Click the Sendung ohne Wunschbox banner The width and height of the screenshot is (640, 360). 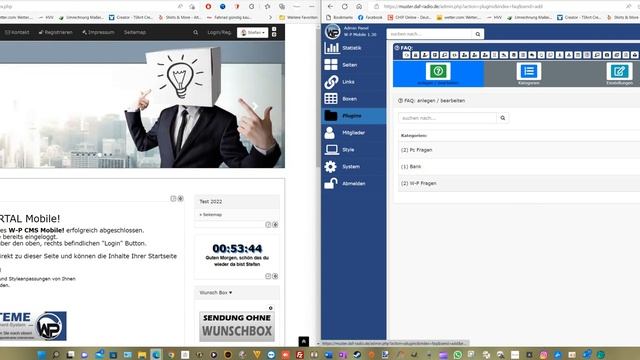pos(237,326)
